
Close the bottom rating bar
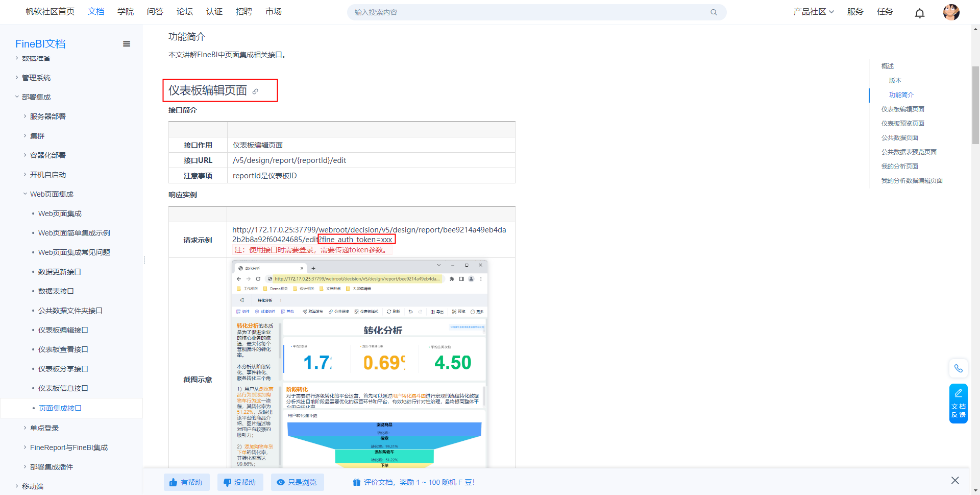coord(955,480)
